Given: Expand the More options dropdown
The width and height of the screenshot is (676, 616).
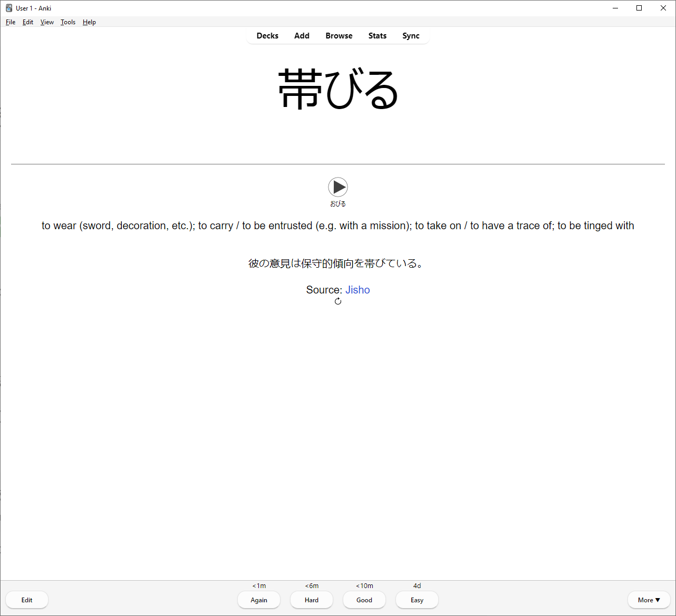Looking at the screenshot, I should click(x=649, y=600).
